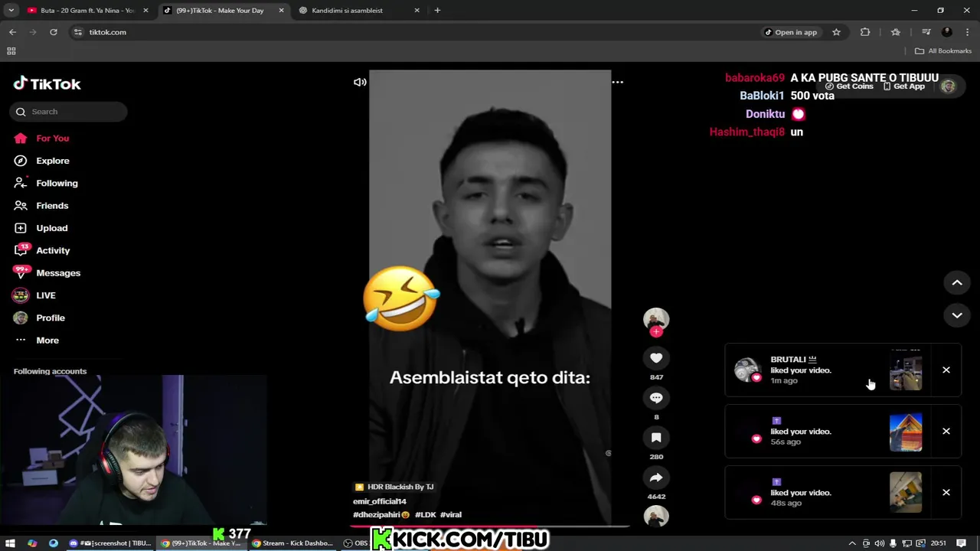Mute the video with the speaker icon
Screen dimensions: 980x551
(360, 82)
